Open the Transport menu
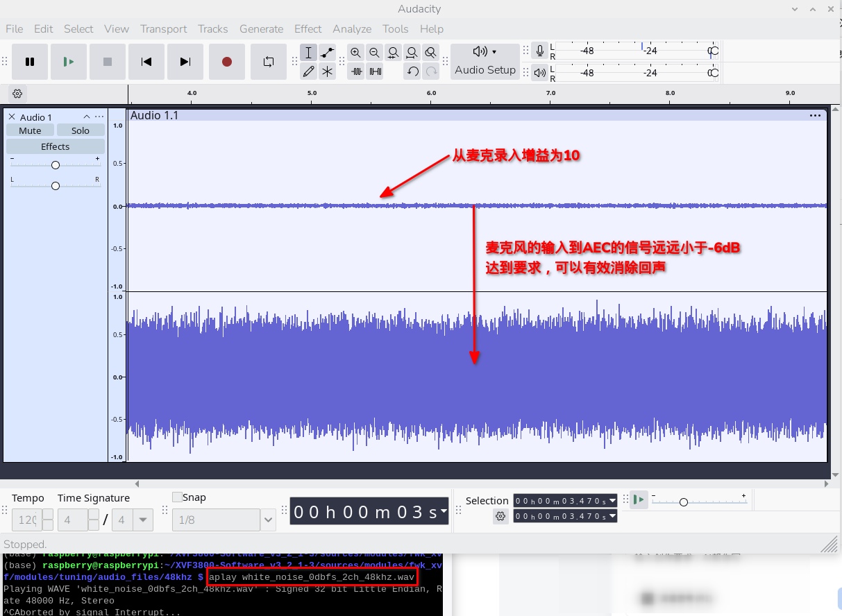The image size is (842, 616). [163, 28]
